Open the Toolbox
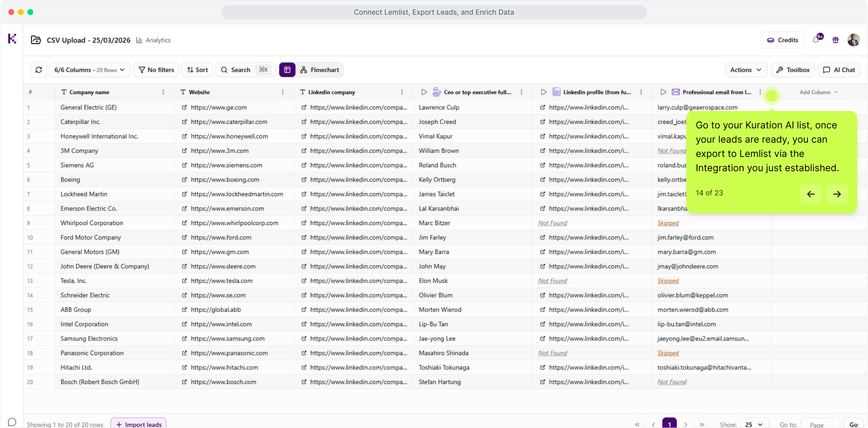868x428 pixels. coord(793,70)
